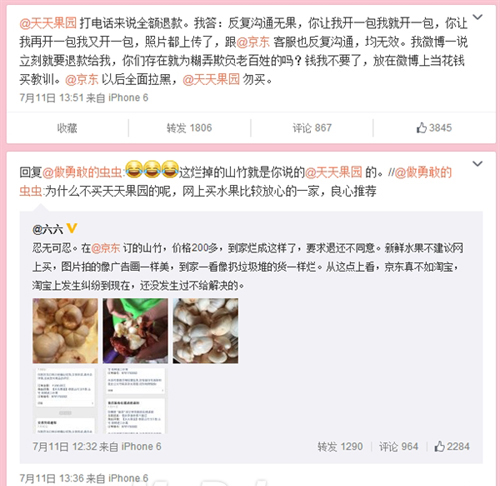Open the first mangosteen photo thumbnail
Screen dimensions: 500x486
tap(65, 331)
